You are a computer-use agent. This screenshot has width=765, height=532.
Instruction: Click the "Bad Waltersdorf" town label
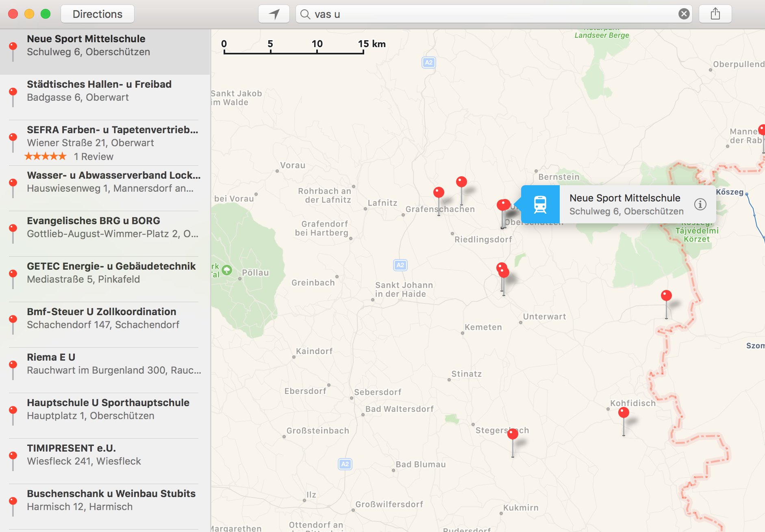point(400,409)
